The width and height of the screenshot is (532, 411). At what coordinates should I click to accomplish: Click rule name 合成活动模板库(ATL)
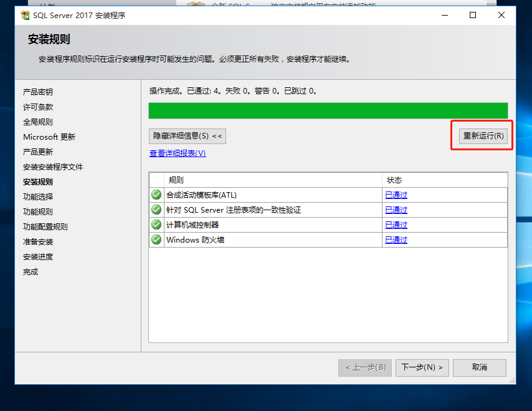(202, 195)
